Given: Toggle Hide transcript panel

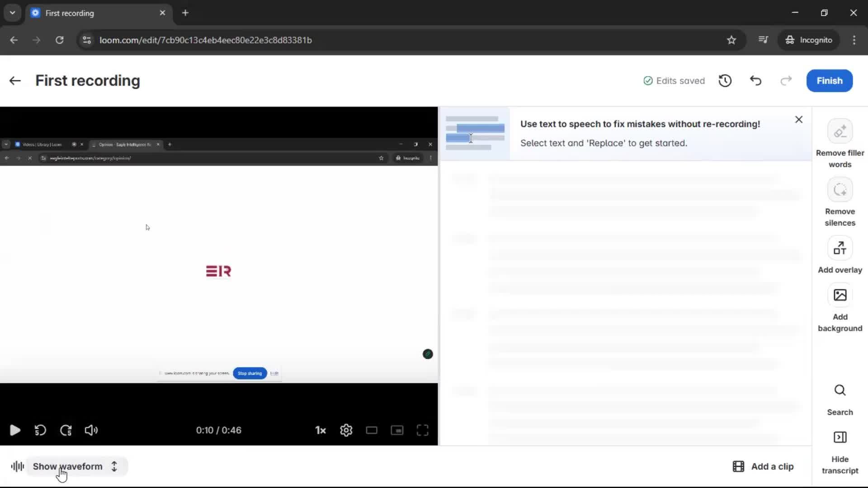Looking at the screenshot, I should point(840,438).
